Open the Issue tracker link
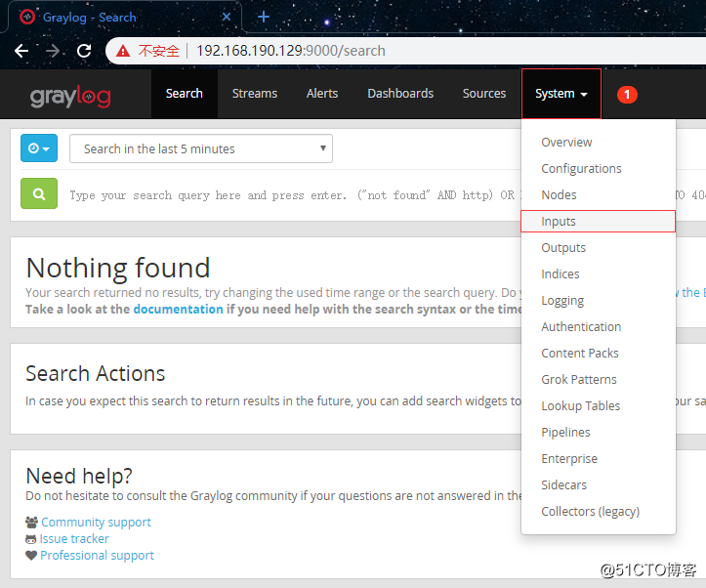The height and width of the screenshot is (588, 706). 74,539
